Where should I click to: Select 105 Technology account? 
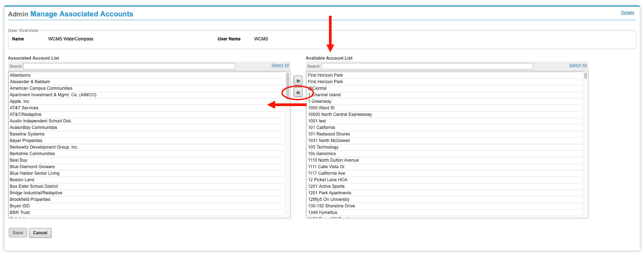pyautogui.click(x=445, y=147)
